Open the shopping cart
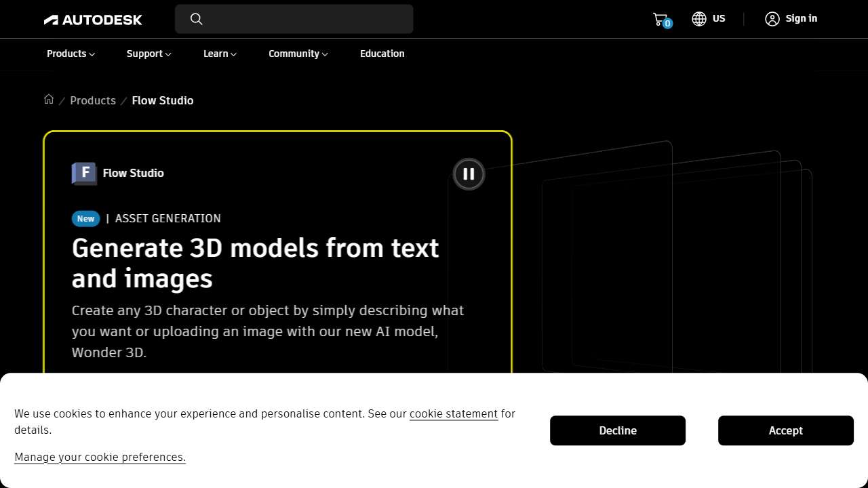 pos(660,19)
